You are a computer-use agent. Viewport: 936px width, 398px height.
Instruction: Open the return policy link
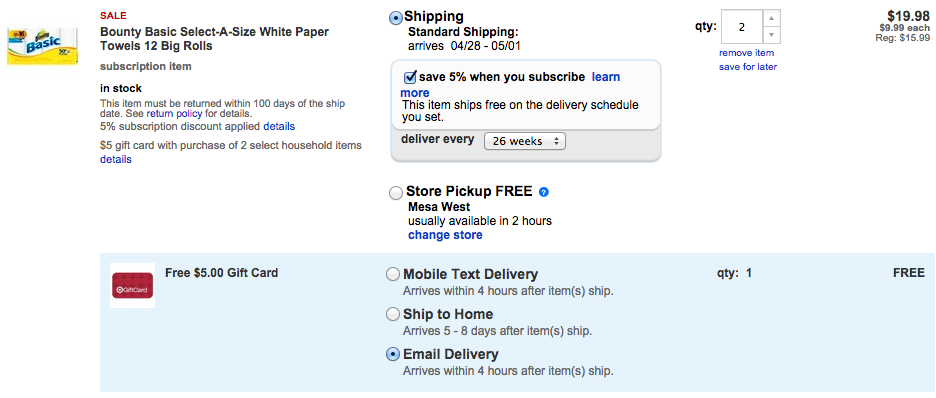point(174,113)
